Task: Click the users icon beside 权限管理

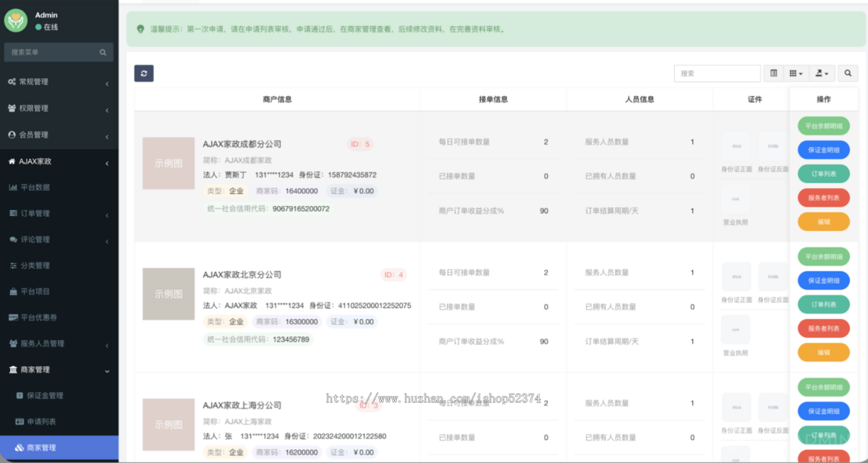Action: [12, 108]
